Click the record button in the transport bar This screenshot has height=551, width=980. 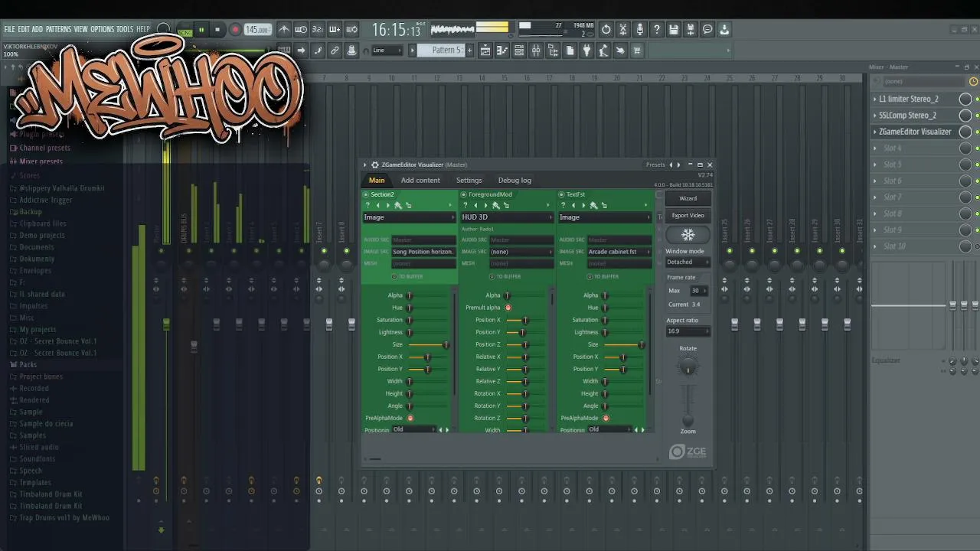click(235, 30)
